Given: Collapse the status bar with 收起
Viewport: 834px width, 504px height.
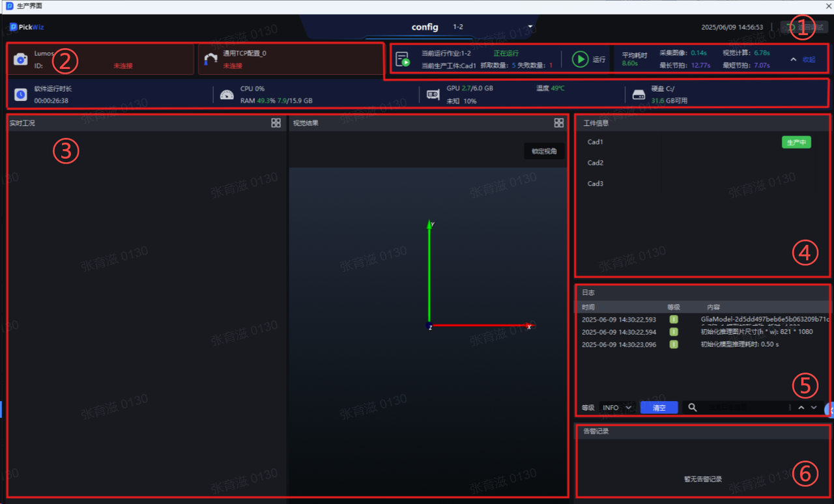Looking at the screenshot, I should pos(803,59).
